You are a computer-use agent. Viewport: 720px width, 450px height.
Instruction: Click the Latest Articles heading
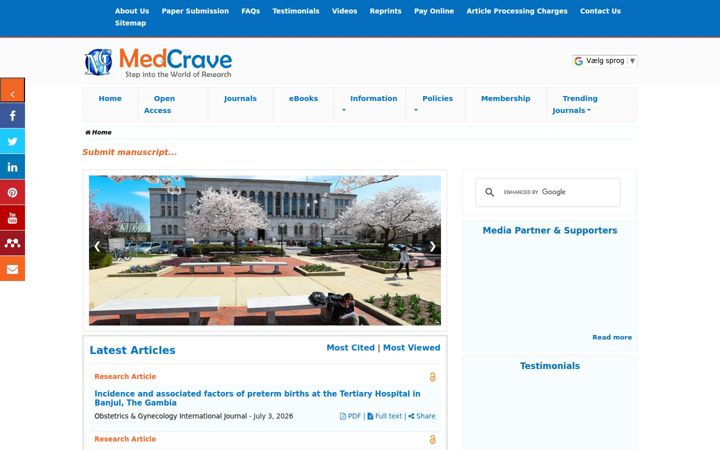coord(132,350)
